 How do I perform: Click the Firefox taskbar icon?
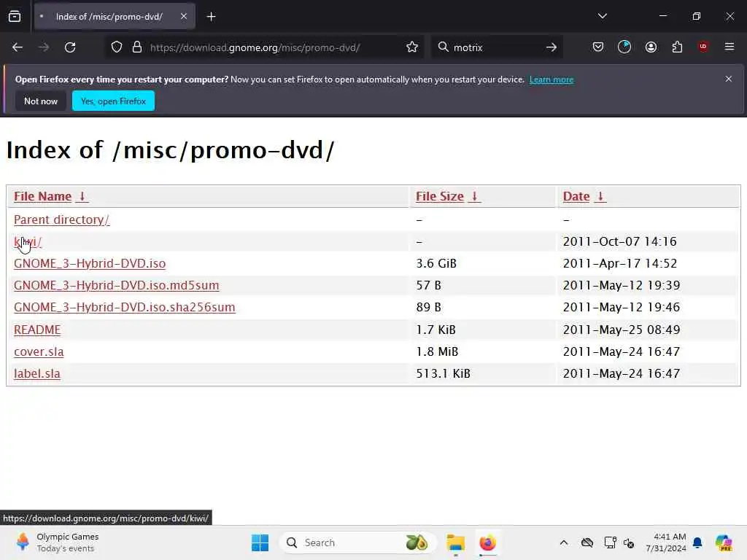(x=487, y=542)
